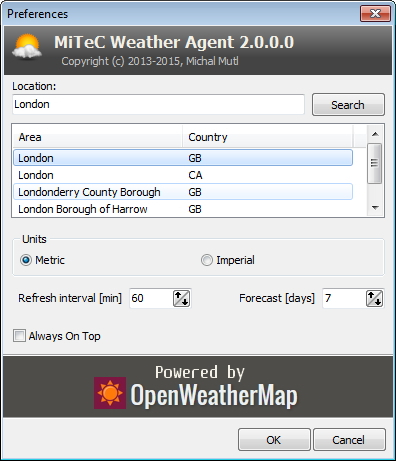
Task: Select London CA in results list
Action: 183,175
